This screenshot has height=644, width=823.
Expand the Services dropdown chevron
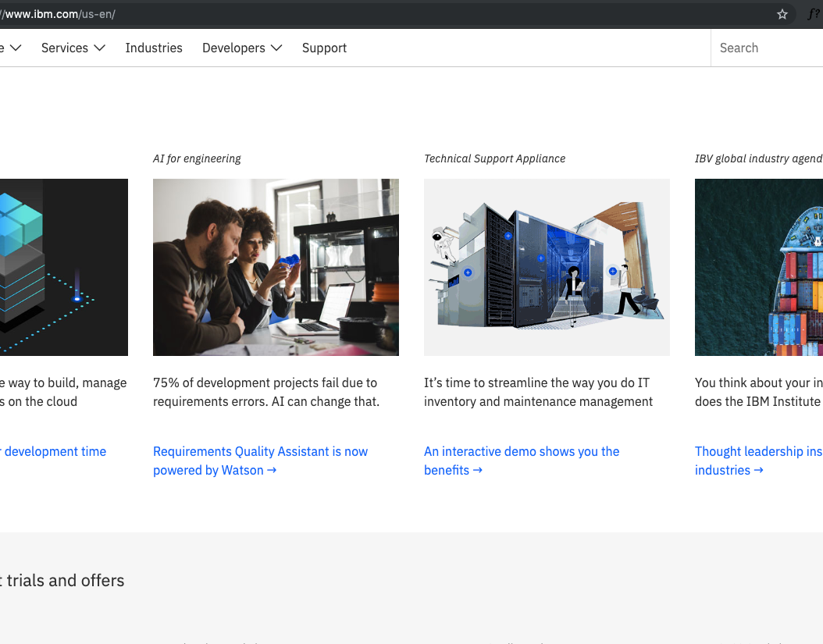point(100,48)
